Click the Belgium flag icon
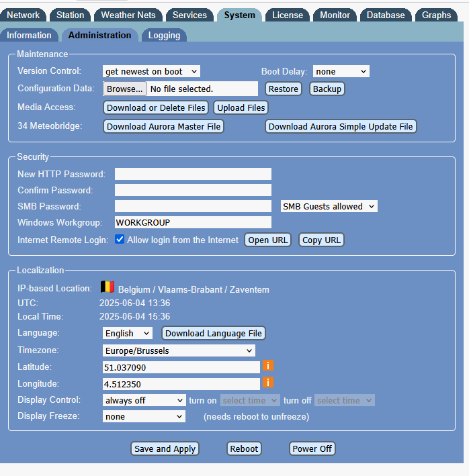 108,287
